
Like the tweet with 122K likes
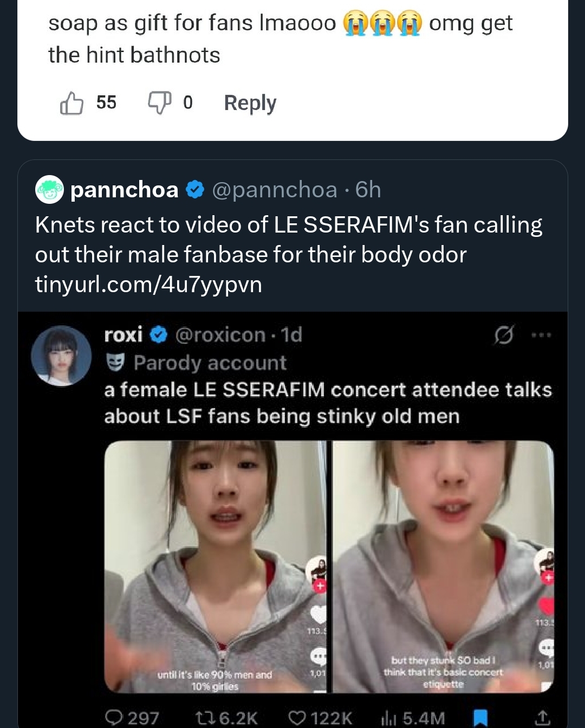pyautogui.click(x=297, y=718)
